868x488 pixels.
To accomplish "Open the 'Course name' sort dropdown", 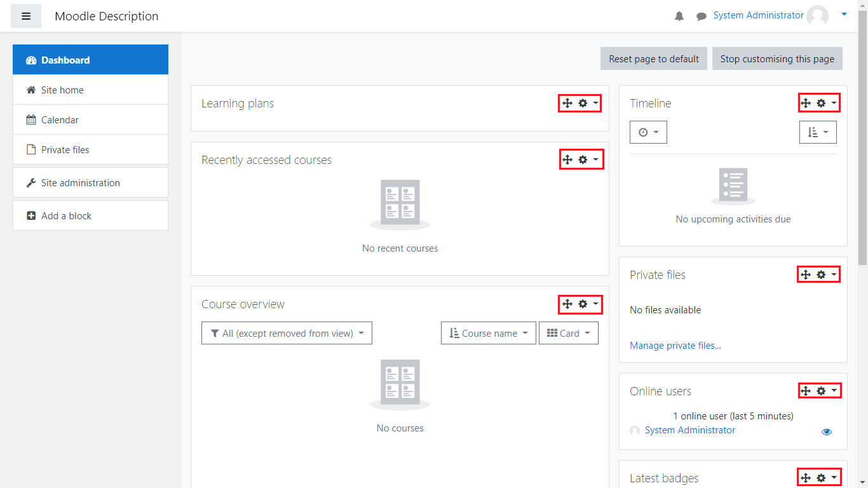I will 488,333.
